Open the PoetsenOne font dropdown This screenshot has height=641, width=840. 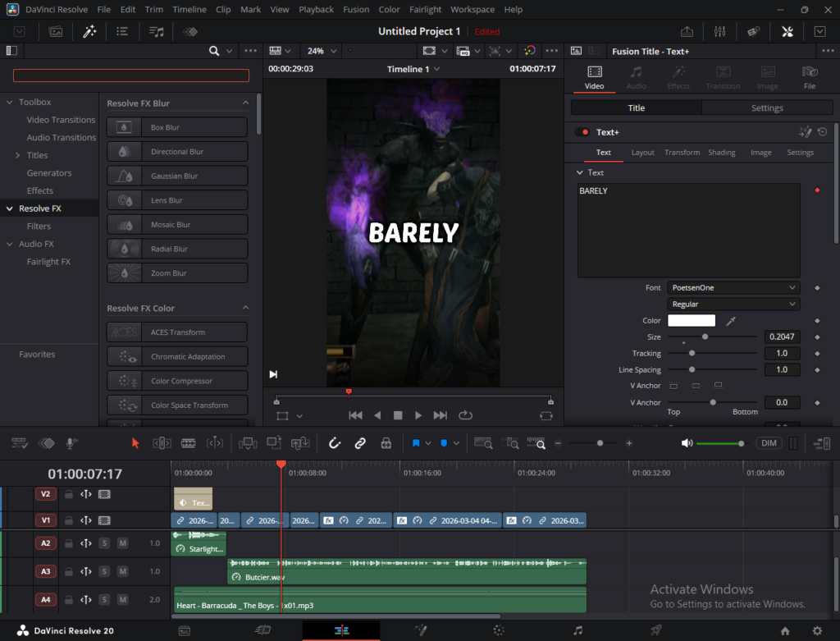pos(733,288)
